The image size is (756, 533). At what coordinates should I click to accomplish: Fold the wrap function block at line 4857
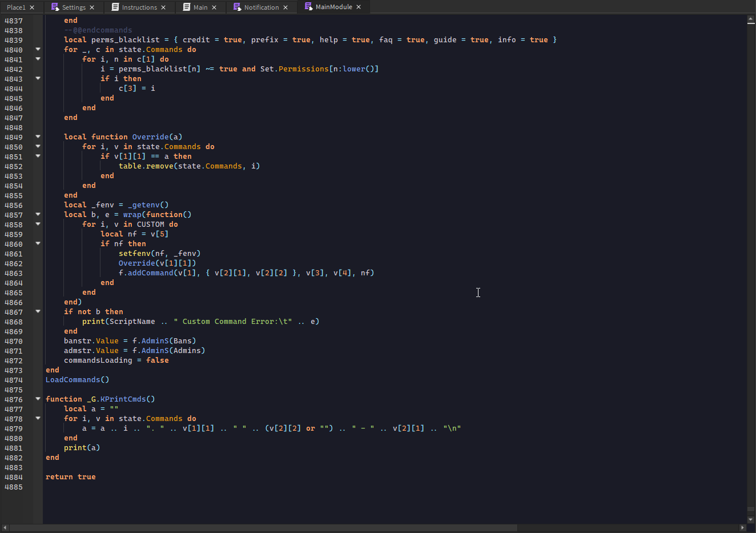coord(38,214)
